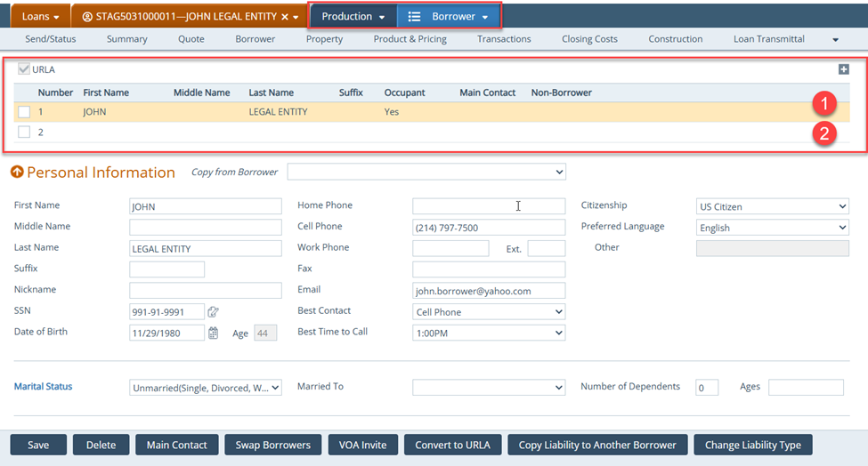The width and height of the screenshot is (868, 466).
Task: Open the Marital Status dropdown
Action: point(206,388)
